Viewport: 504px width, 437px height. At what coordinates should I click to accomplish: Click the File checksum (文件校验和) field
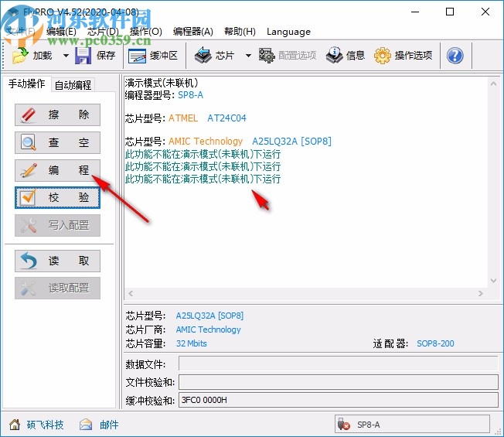[338, 382]
